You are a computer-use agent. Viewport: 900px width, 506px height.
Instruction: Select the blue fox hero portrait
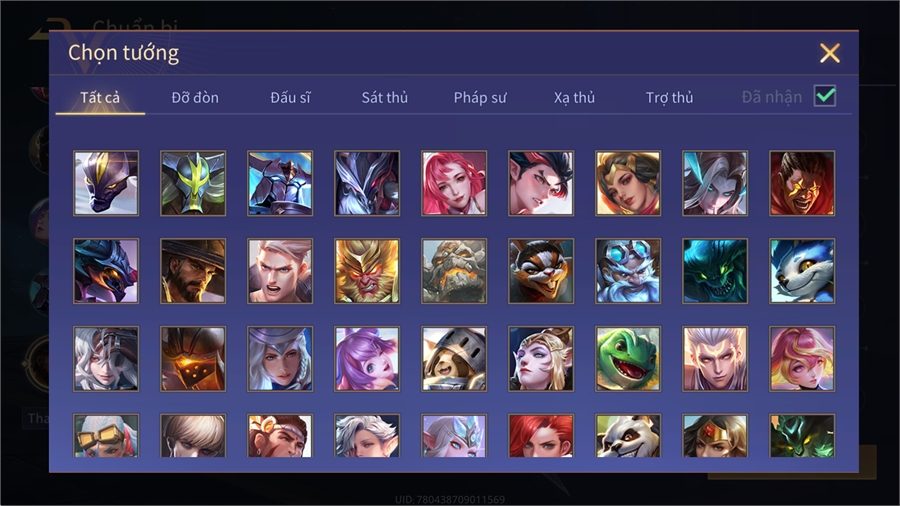(x=802, y=271)
